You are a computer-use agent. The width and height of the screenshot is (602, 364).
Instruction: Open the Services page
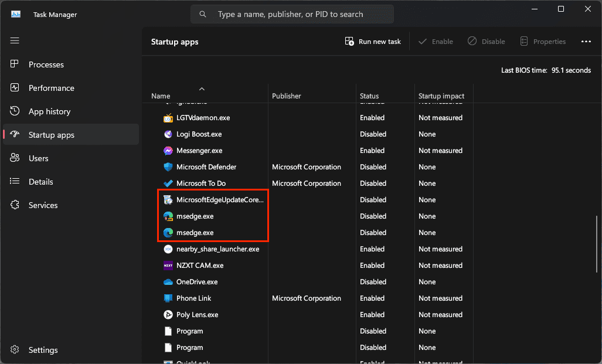pyautogui.click(x=71, y=205)
